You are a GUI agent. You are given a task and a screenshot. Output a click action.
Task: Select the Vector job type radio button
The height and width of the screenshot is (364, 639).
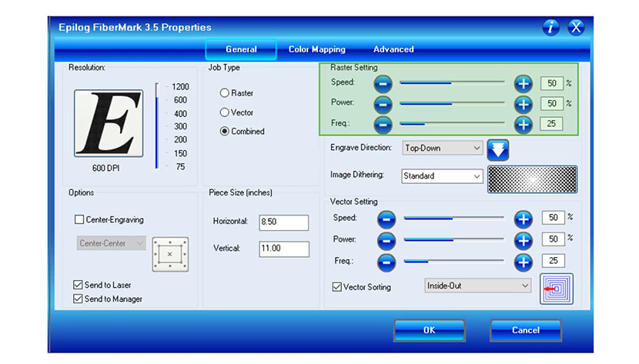pyautogui.click(x=225, y=112)
